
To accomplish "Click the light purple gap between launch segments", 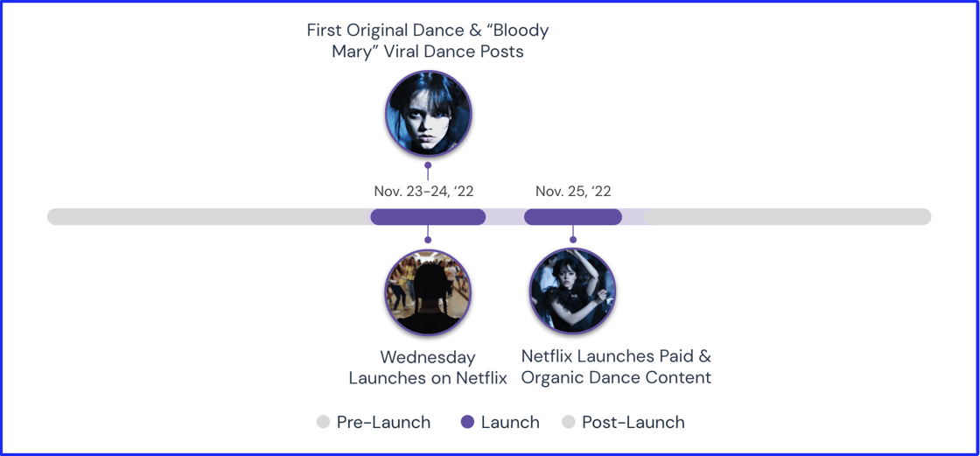I will [x=505, y=217].
